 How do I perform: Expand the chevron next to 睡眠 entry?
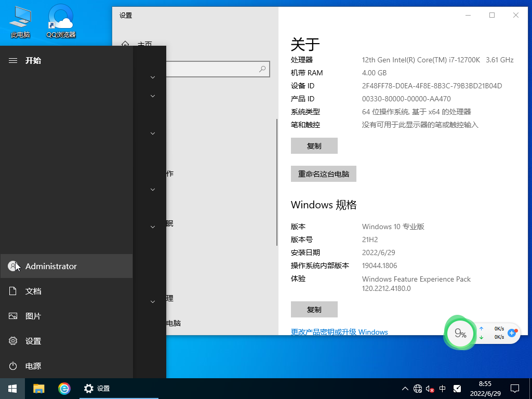tap(152, 227)
